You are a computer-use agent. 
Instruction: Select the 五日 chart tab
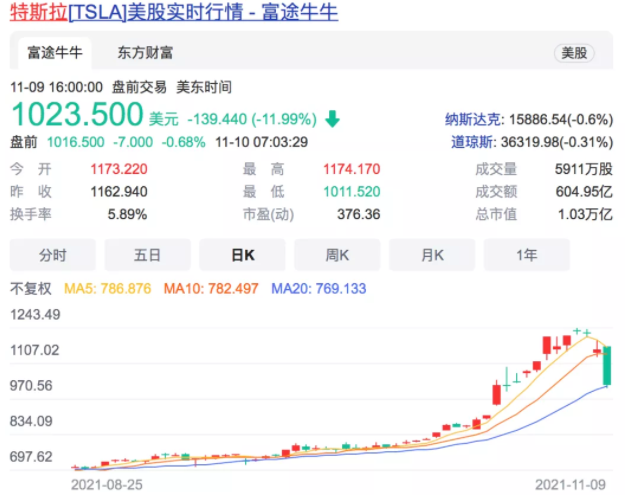pos(148,255)
